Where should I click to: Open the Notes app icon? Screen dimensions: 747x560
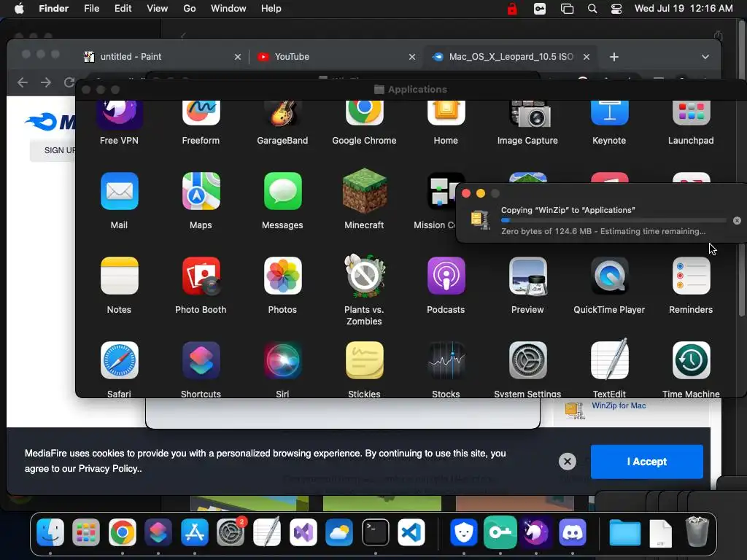[119, 276]
